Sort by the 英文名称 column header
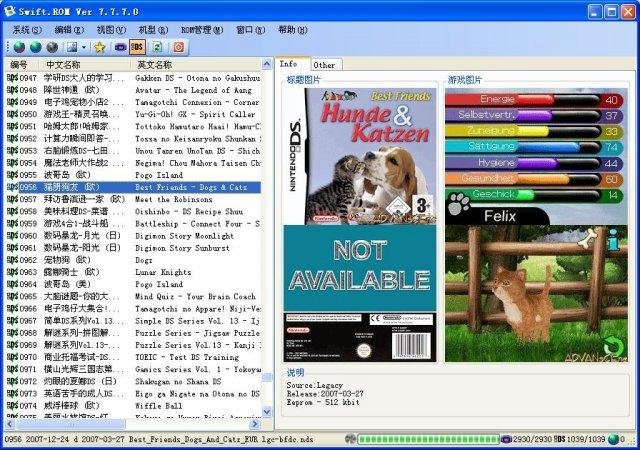Screen dimensions: 640x450 pos(196,65)
